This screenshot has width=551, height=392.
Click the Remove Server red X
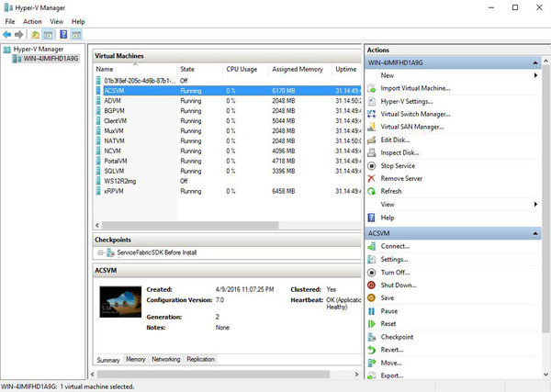pos(371,178)
